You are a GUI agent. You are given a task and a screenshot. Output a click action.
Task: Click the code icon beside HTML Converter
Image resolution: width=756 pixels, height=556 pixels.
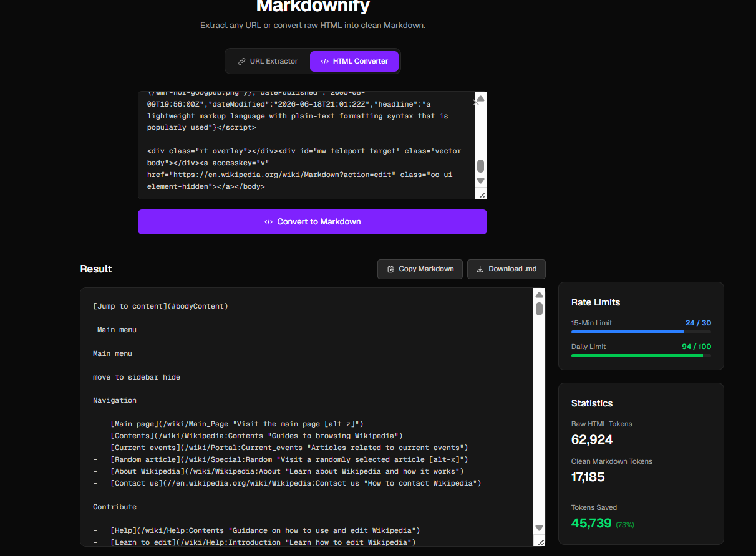324,62
